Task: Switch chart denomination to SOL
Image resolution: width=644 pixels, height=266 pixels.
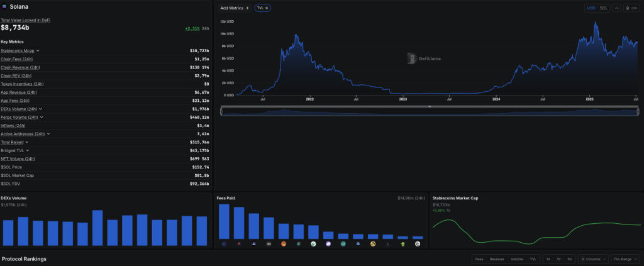Action: point(603,8)
